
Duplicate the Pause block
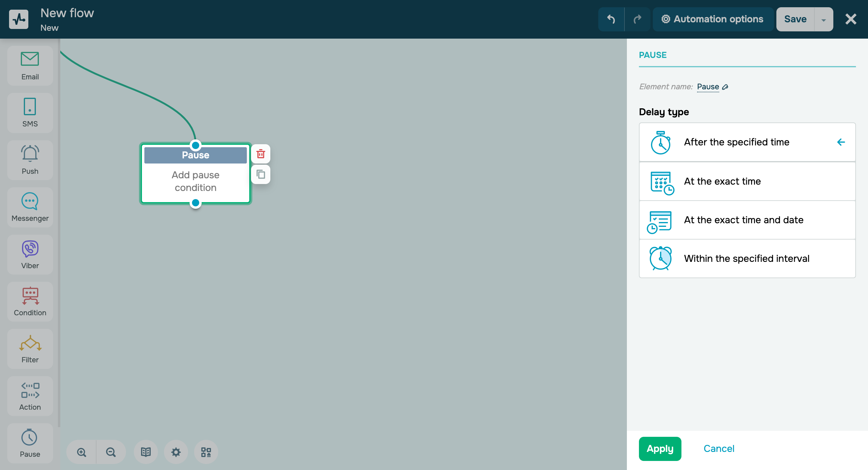pos(260,174)
